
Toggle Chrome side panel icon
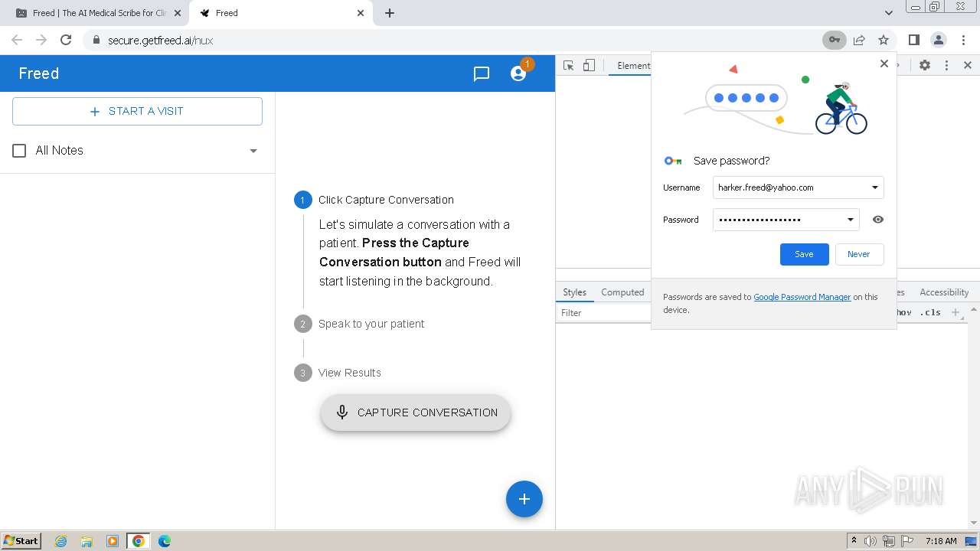pos(914,40)
